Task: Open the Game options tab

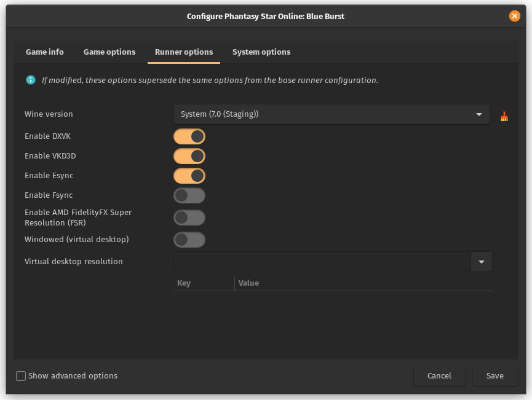Action: point(109,52)
